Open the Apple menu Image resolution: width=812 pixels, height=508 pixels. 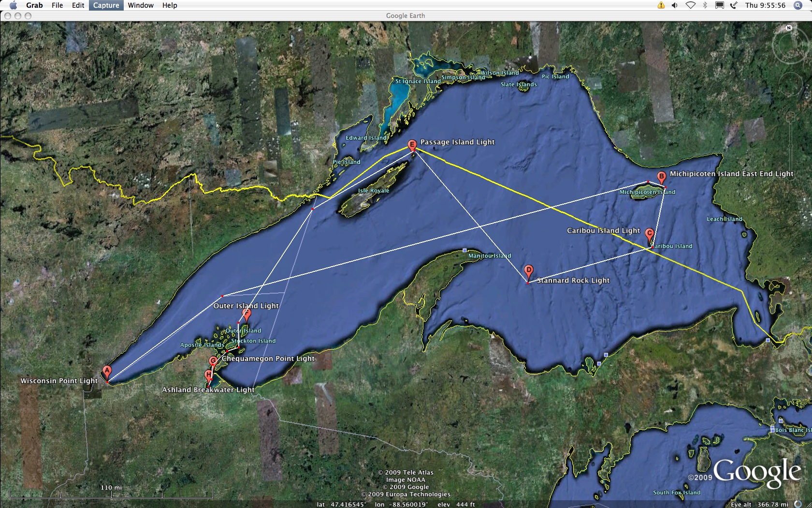13,5
